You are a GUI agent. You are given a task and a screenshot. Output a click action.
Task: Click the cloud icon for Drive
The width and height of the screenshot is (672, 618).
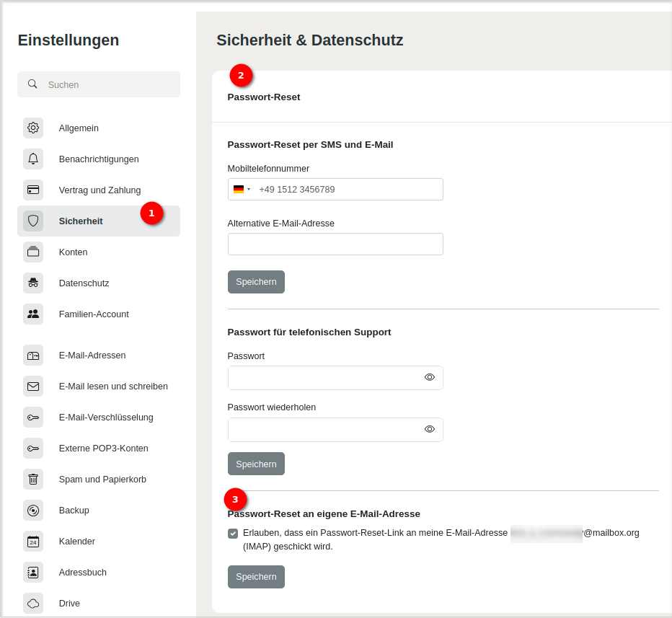click(33, 603)
